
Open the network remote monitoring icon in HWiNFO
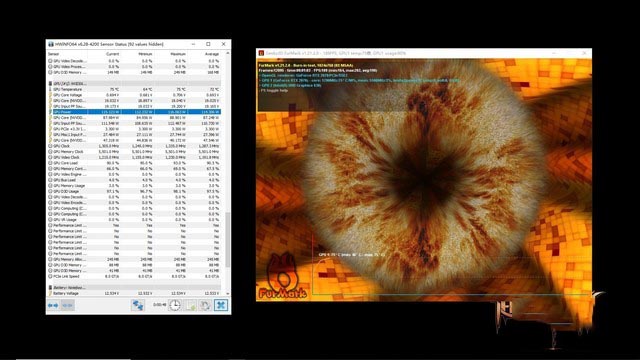click(138, 305)
